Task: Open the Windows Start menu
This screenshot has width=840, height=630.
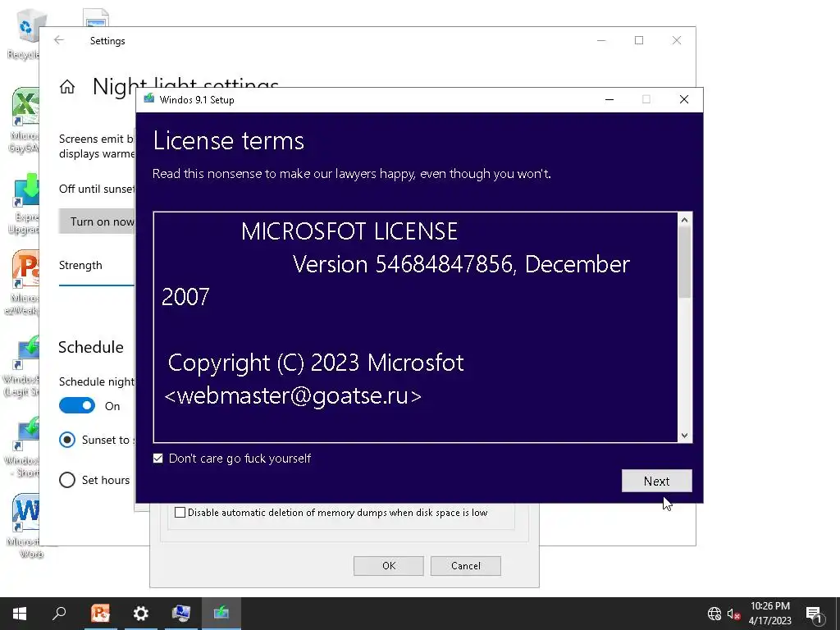Action: (20, 614)
